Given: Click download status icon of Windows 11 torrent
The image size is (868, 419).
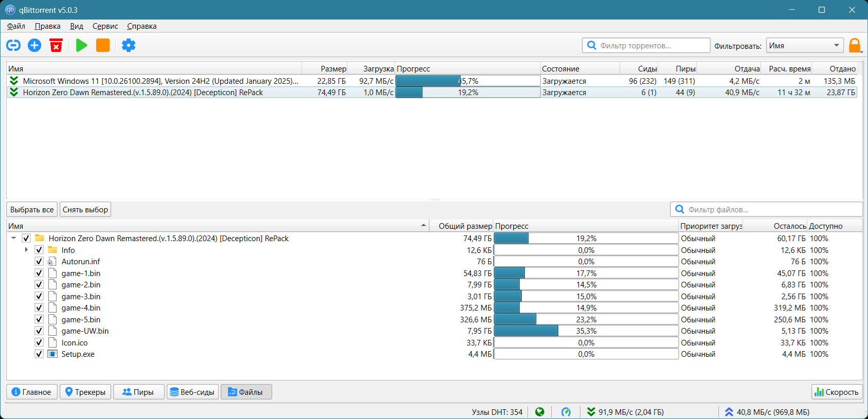Looking at the screenshot, I should coord(14,81).
